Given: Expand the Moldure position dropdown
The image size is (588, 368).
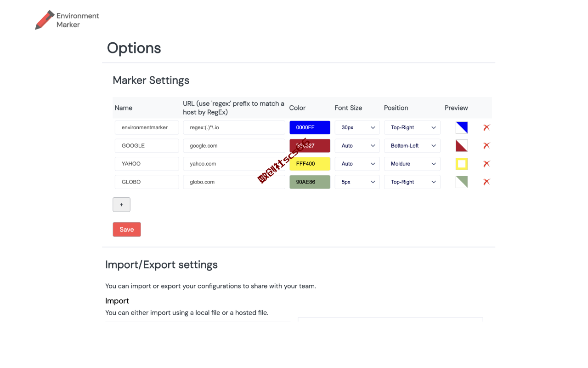Looking at the screenshot, I should click(412, 164).
